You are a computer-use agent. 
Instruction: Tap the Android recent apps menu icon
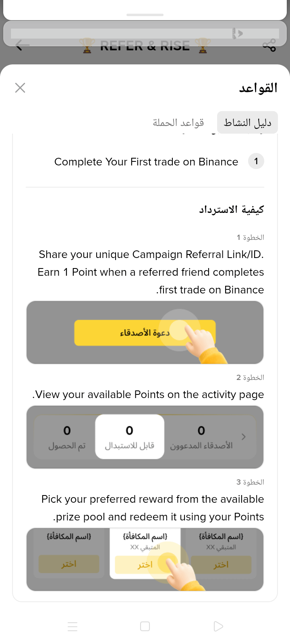72,626
